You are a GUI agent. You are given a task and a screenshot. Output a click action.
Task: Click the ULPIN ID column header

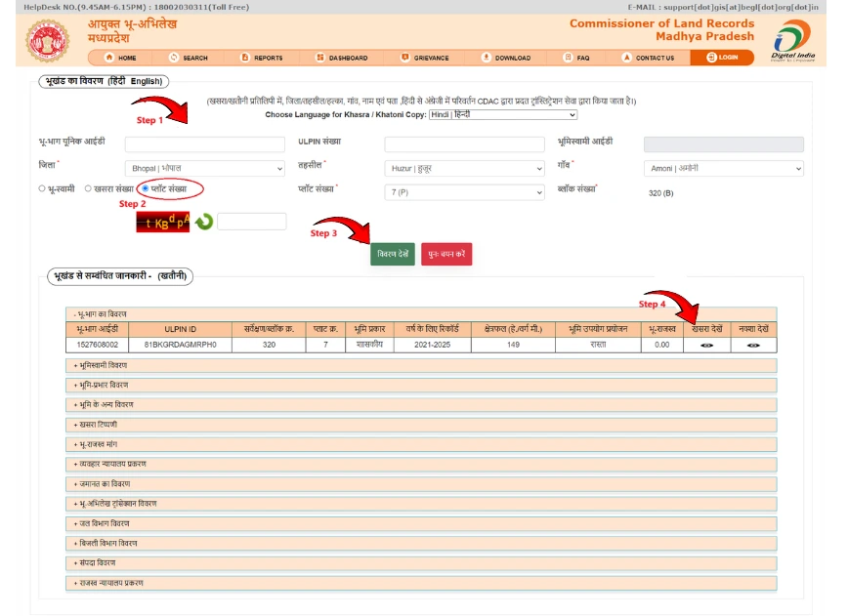180,329
